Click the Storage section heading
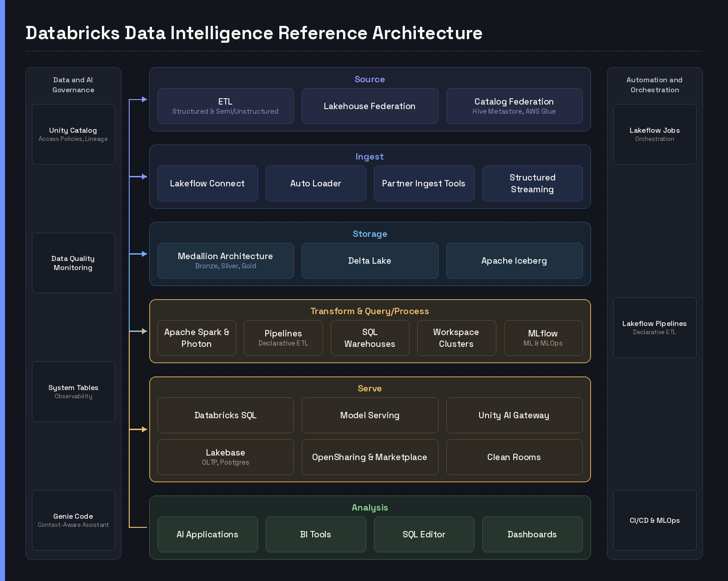 coord(370,234)
